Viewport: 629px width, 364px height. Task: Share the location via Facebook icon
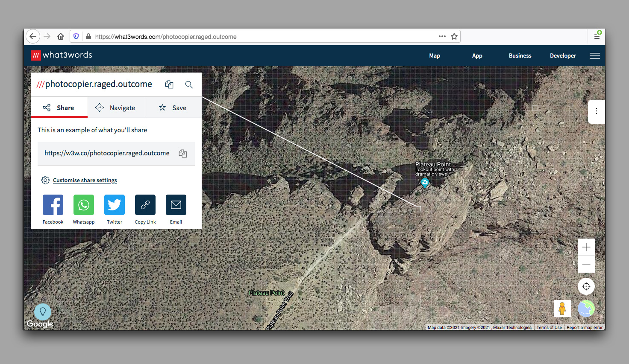(53, 205)
